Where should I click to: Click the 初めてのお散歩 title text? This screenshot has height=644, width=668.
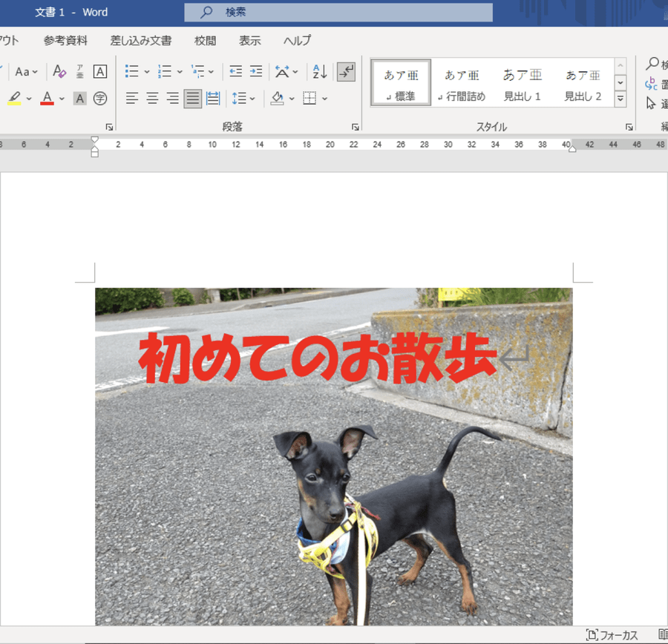tap(318, 358)
